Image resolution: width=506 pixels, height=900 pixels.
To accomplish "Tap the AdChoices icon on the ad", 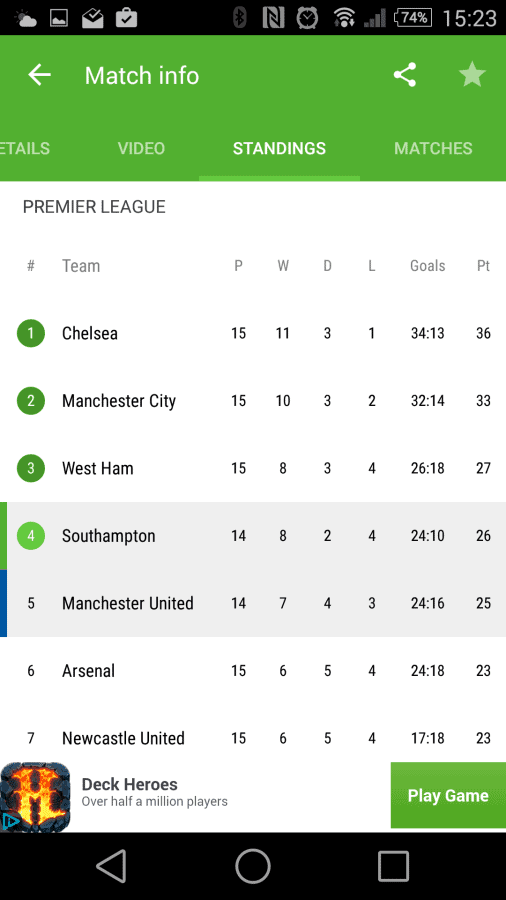I will (9, 821).
